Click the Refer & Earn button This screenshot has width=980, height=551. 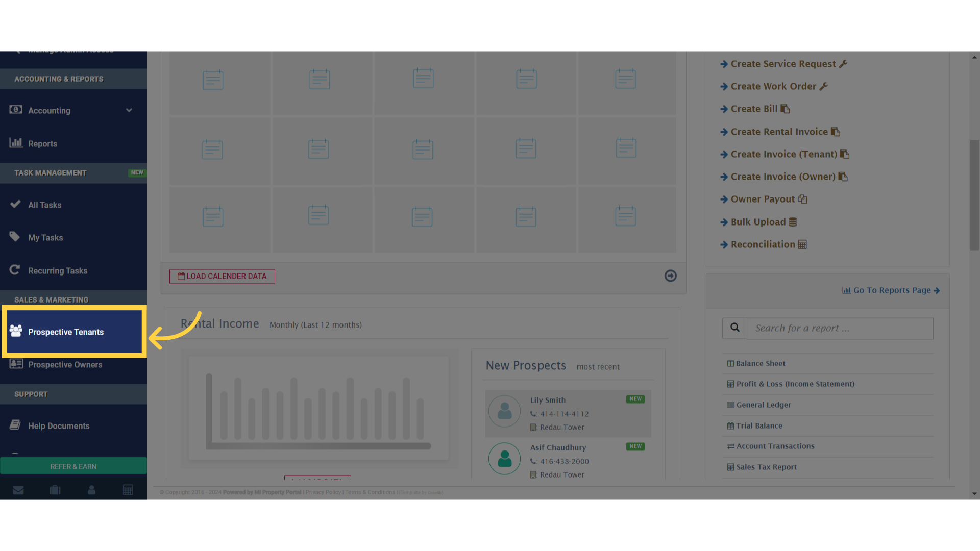click(x=73, y=466)
